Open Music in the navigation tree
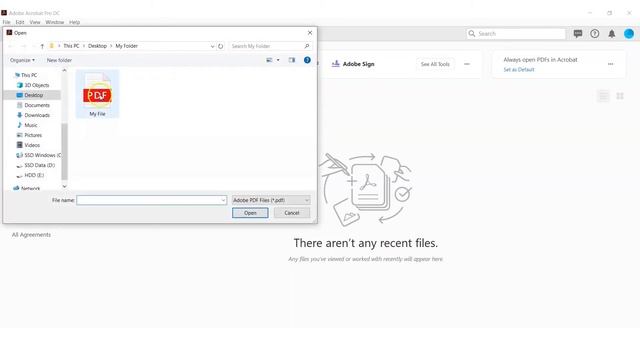 point(31,125)
